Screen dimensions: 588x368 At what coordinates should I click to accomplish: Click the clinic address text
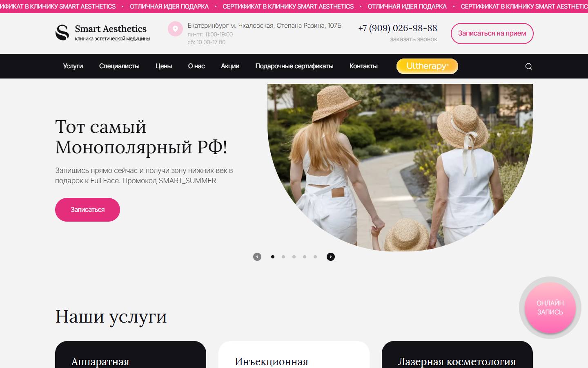coord(265,26)
